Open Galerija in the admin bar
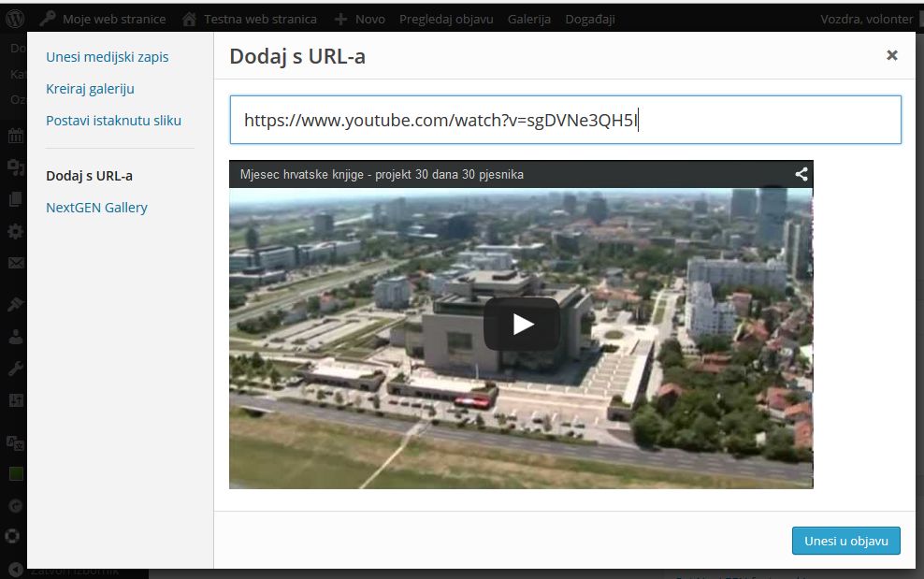 (x=529, y=20)
